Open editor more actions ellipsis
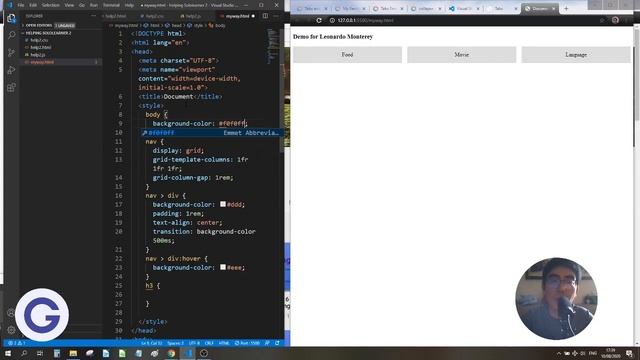Image resolution: width=640 pixels, height=360 pixels. point(276,16)
